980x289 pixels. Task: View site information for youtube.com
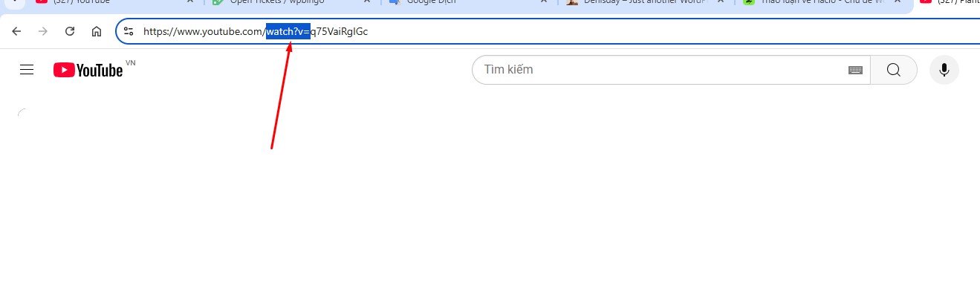pos(129,31)
